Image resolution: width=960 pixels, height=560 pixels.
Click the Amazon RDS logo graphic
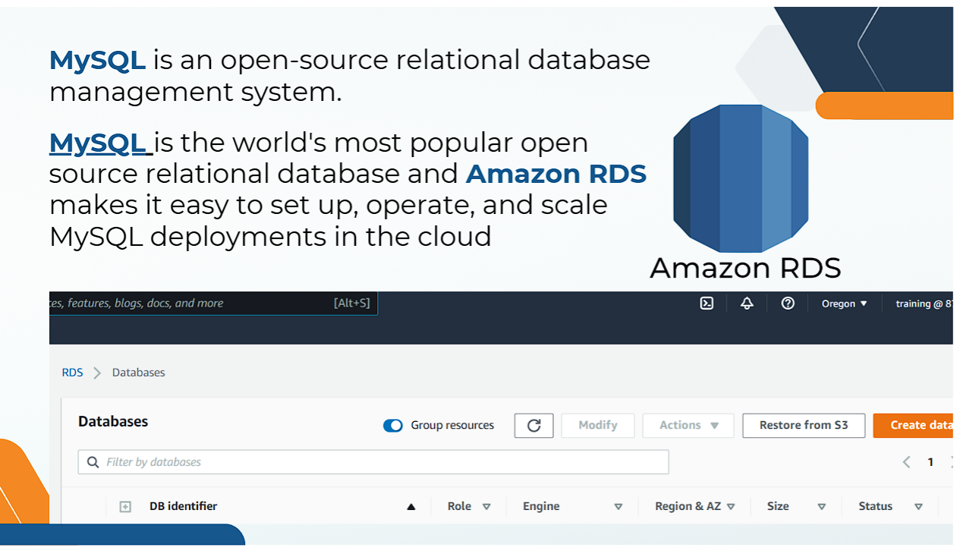(741, 178)
